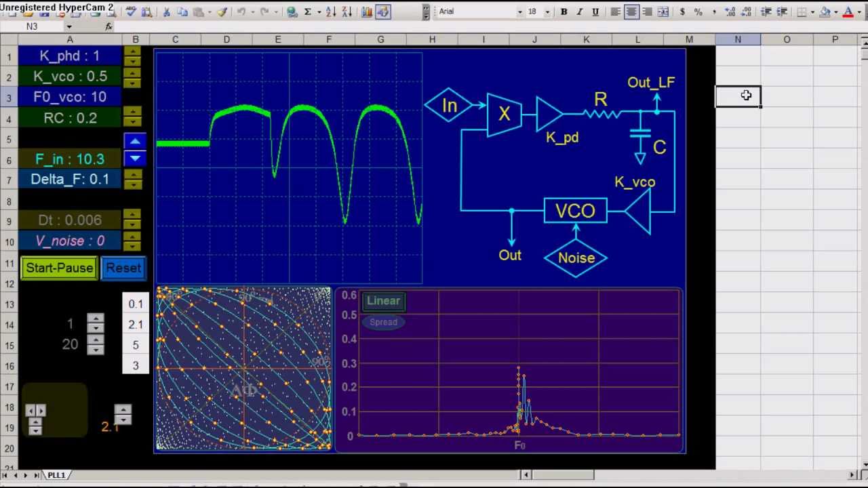Click the Bold formatting icon

(564, 12)
